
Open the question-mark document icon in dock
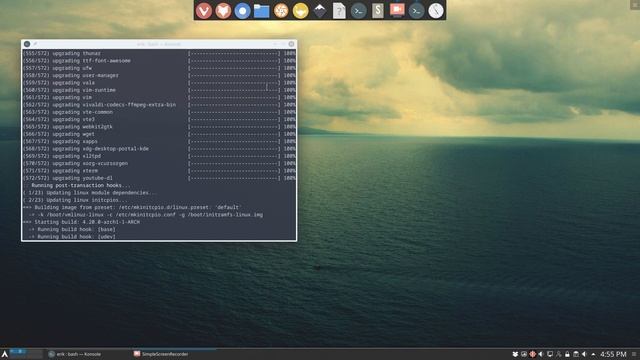(x=339, y=11)
